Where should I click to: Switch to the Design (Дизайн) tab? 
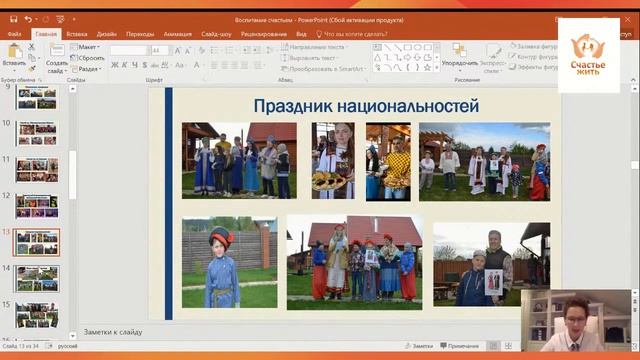click(x=107, y=34)
